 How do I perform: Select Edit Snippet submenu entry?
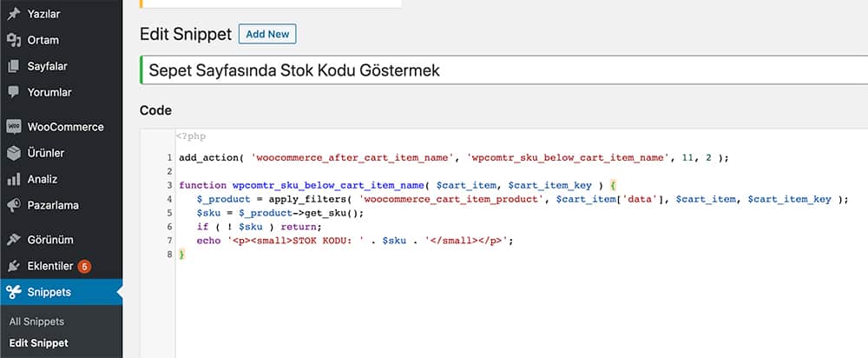(39, 343)
